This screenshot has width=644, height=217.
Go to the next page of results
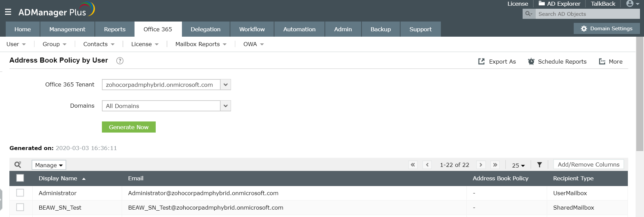pyautogui.click(x=481, y=165)
